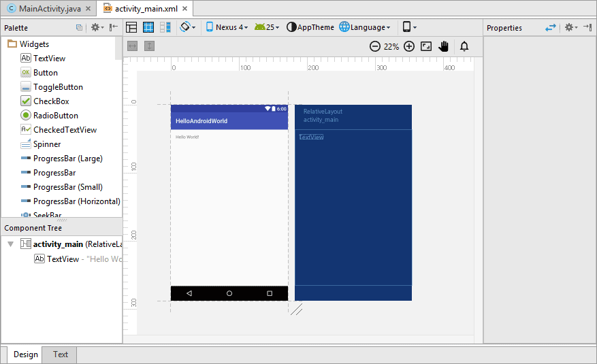
Task: Open the API 25 version dropdown
Action: pyautogui.click(x=267, y=27)
